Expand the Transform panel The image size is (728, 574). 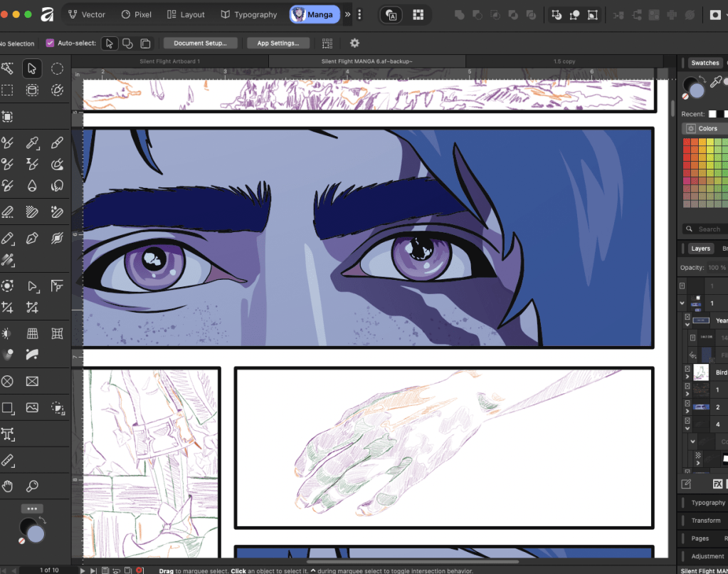pos(705,521)
